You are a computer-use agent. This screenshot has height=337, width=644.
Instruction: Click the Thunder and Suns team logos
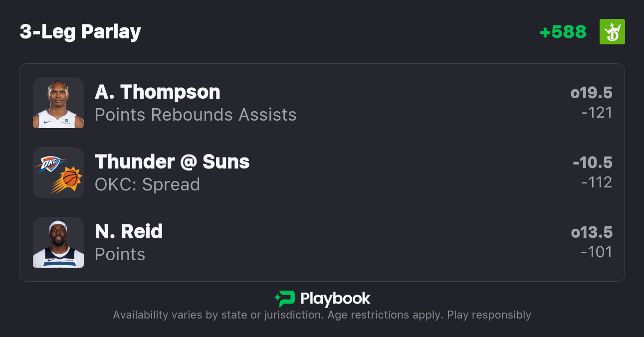pos(58,172)
